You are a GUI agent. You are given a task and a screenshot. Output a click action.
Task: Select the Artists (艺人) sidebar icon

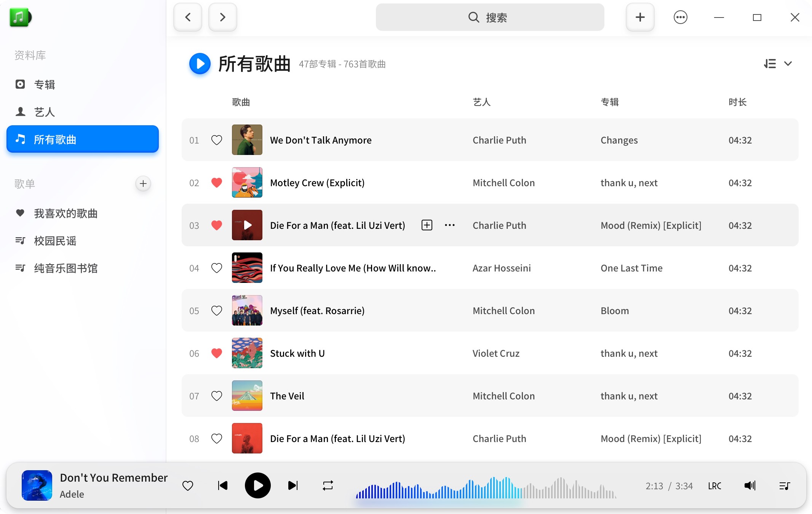coord(21,112)
